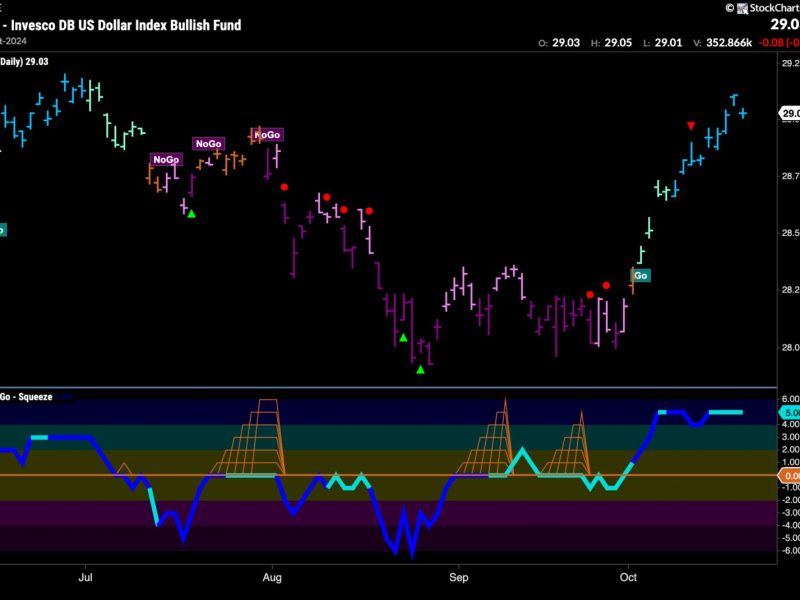Click the lowest green up-triangle at the August low
The image size is (800, 600).
tap(420, 369)
